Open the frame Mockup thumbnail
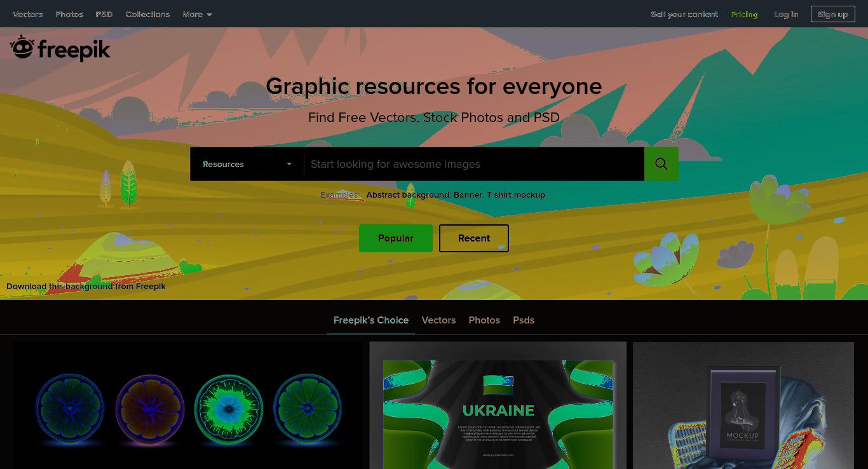 tap(743, 405)
